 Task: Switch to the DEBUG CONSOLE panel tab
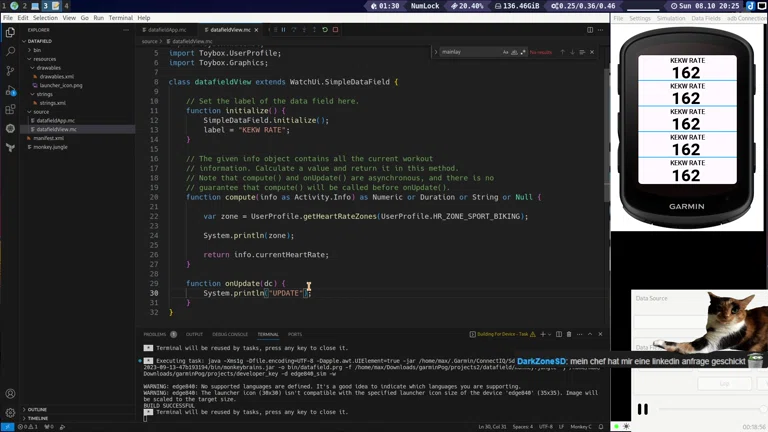pos(230,334)
